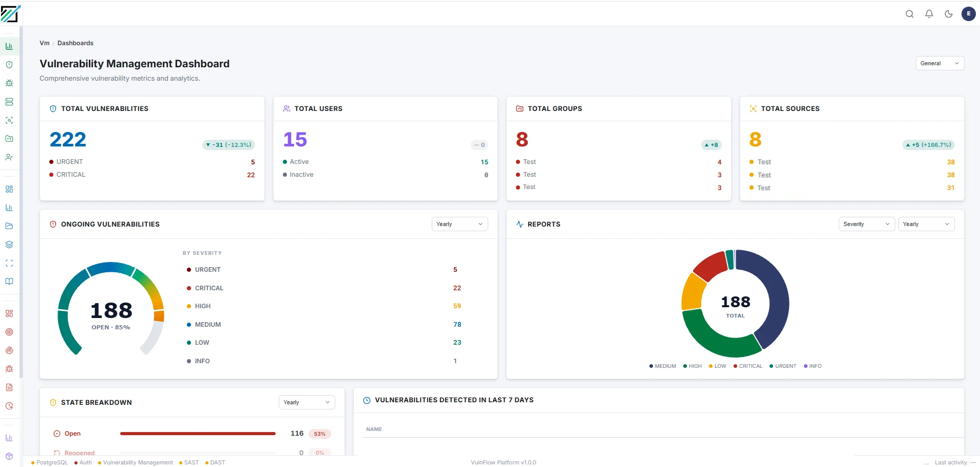The width and height of the screenshot is (980, 467).
Task: Open the green bug icon in sidebar
Action: pyautogui.click(x=9, y=83)
